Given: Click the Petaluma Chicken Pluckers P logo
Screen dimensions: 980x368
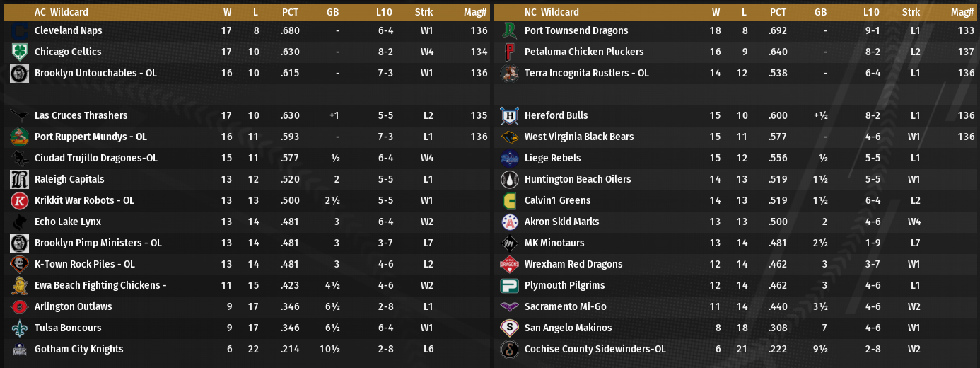Looking at the screenshot, I should (509, 52).
